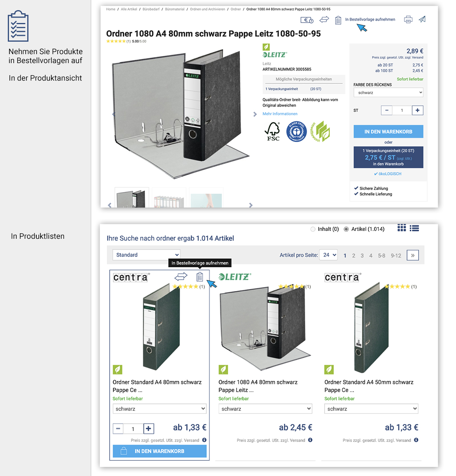
Task: Open Ordner breadcrumb
Action: [236, 9]
